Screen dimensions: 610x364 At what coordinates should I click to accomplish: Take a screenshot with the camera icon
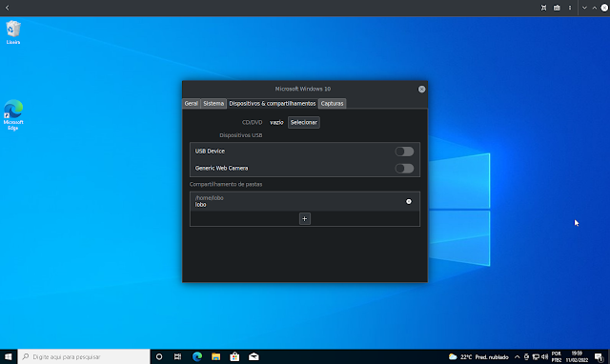[x=557, y=8]
